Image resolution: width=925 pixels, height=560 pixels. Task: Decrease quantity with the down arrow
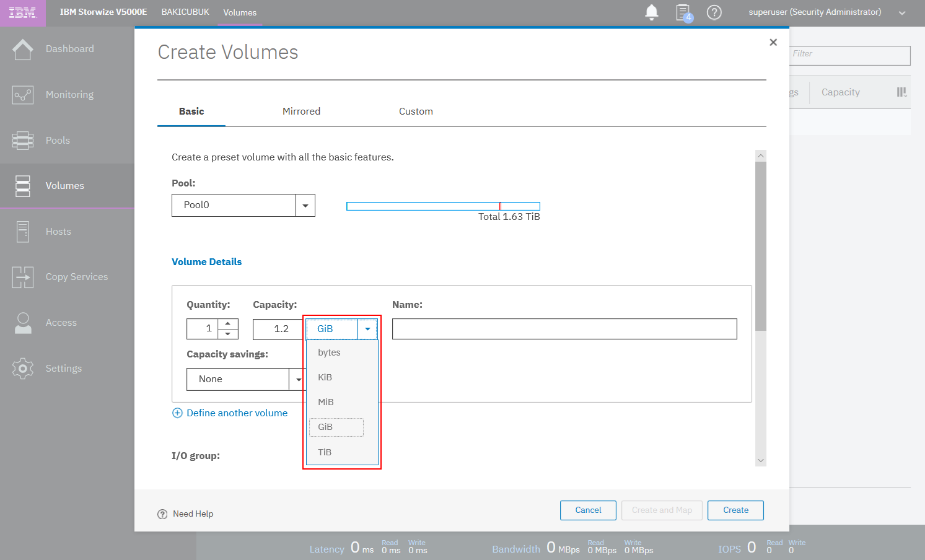[x=228, y=334]
